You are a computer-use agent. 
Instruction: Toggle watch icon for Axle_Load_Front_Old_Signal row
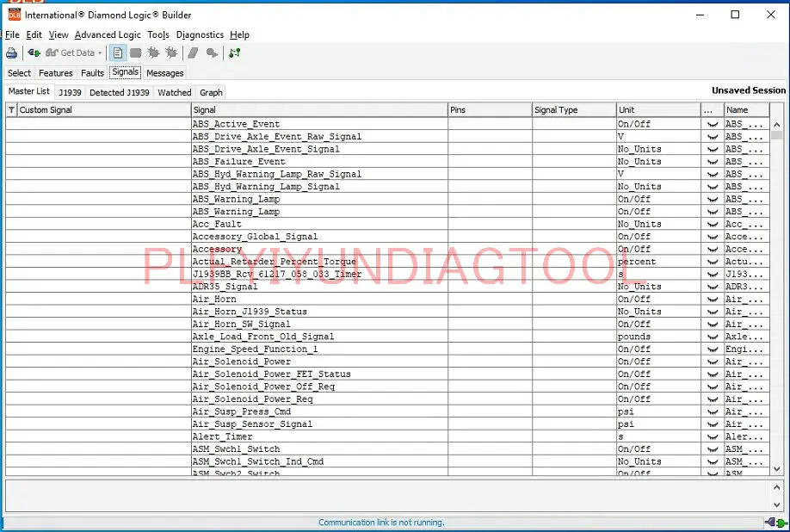pos(713,337)
